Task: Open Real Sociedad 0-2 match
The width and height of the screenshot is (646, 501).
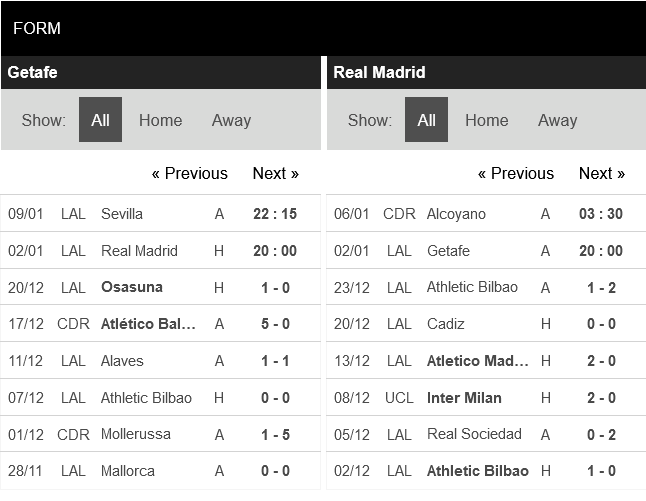Action: tap(600, 434)
